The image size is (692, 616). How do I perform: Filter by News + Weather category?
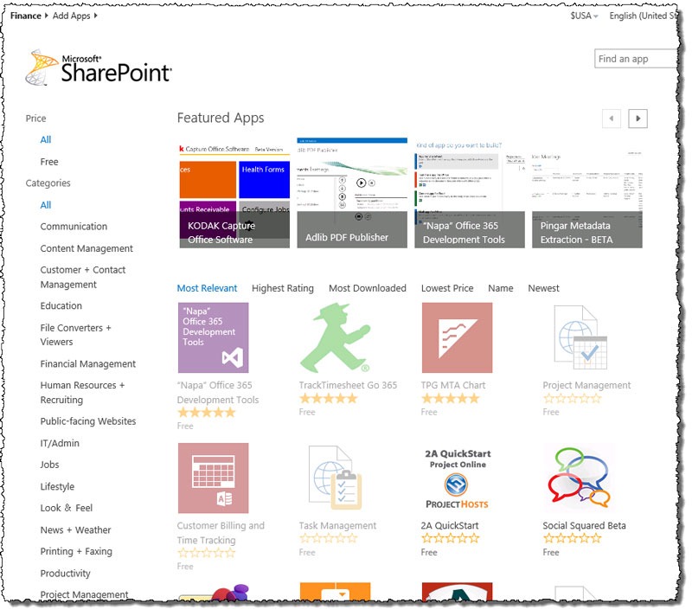click(75, 529)
